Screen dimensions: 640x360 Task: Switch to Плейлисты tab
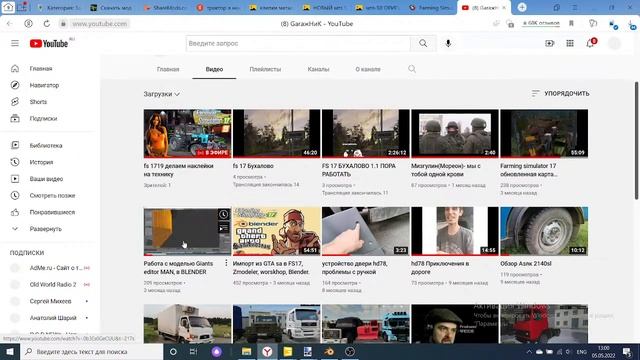[x=265, y=69]
